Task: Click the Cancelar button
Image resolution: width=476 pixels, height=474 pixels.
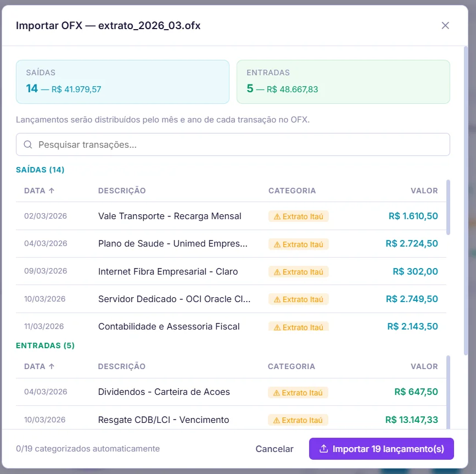Action: 275,449
